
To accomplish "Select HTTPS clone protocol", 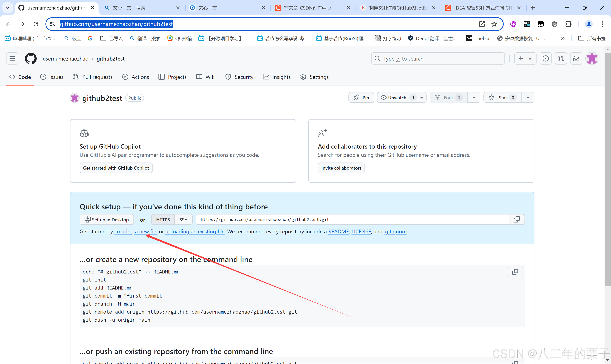I will click(163, 220).
